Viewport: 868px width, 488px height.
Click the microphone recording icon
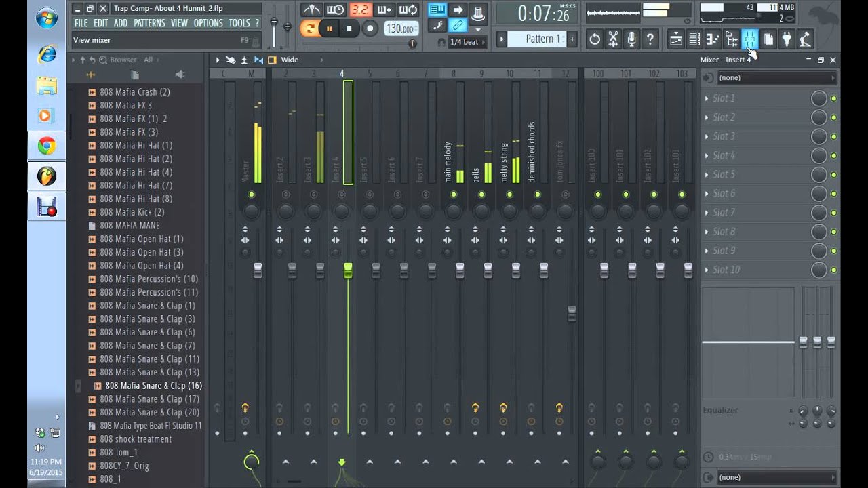pos(631,39)
